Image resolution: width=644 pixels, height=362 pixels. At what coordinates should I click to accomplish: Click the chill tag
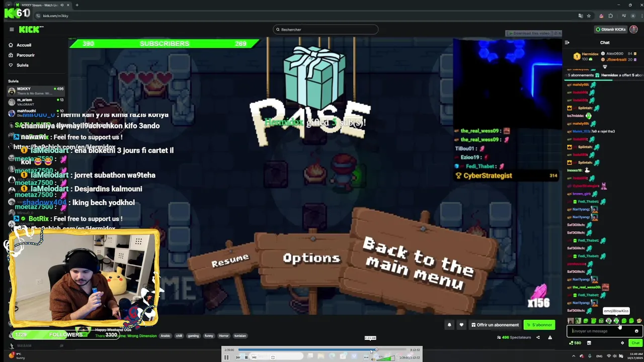179,336
